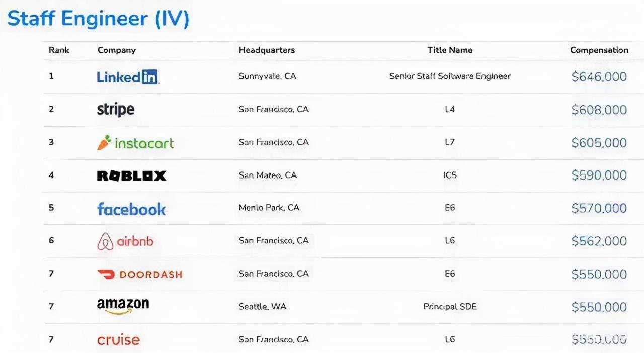Click the Airbnb logo
The height and width of the screenshot is (353, 644).
pos(125,241)
